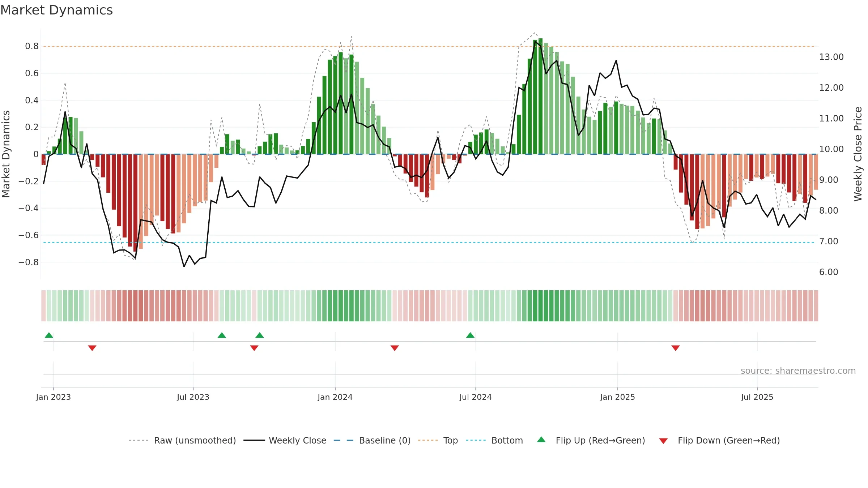Image resolution: width=868 pixels, height=488 pixels.
Task: Click the Weekly Close Price axis title
Action: click(858, 154)
